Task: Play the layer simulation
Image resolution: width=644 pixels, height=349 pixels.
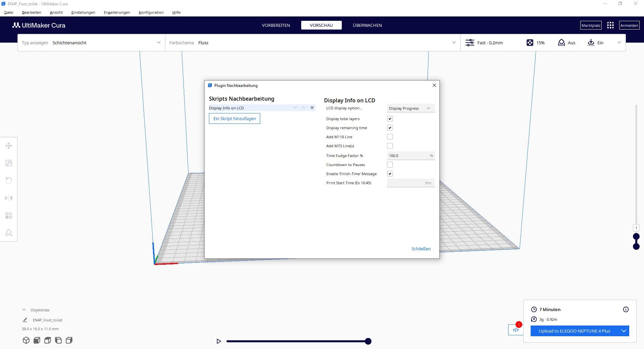Action: [219, 341]
